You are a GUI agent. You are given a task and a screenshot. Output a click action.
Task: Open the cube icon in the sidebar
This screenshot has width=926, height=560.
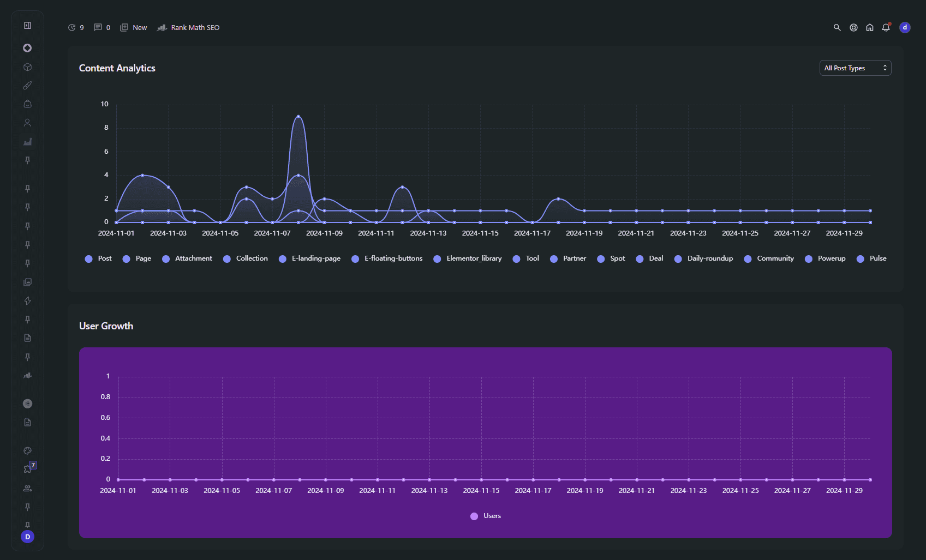[27, 67]
